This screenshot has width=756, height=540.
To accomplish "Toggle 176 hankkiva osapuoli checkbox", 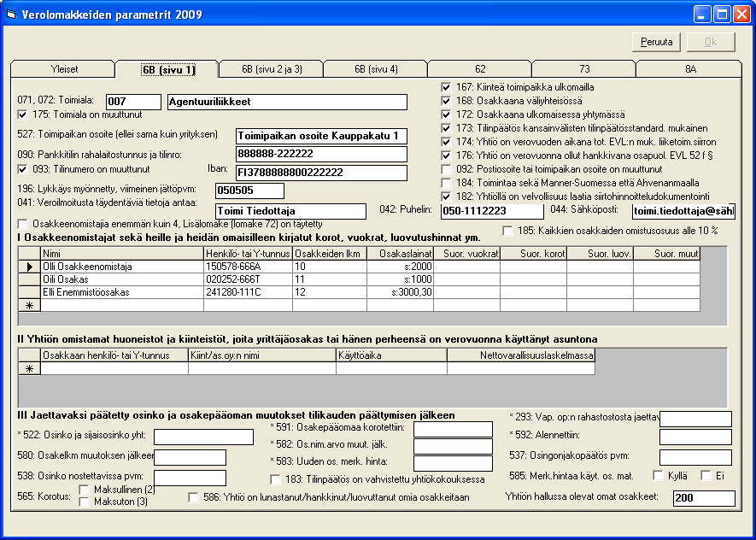I will pos(446,156).
